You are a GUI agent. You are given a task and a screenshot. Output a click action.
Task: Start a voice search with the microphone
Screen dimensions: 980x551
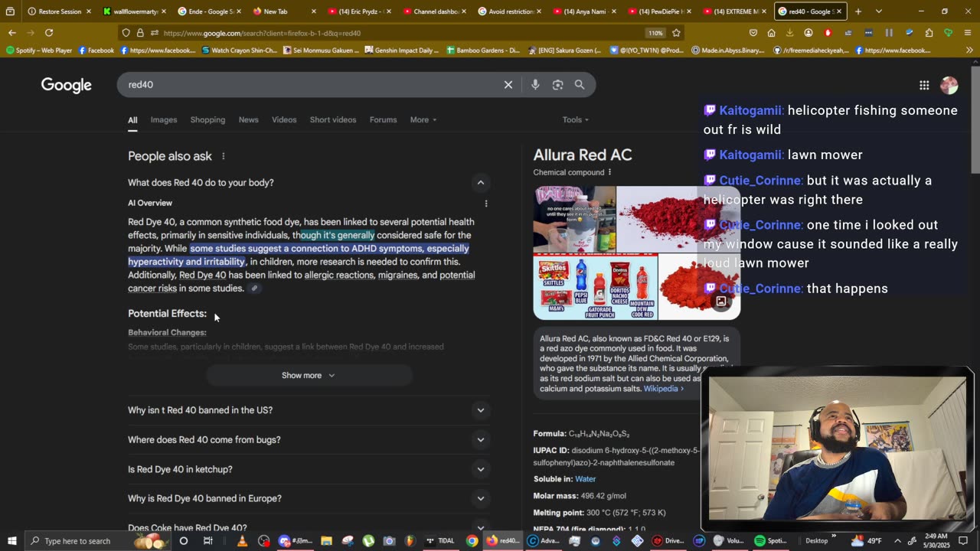click(535, 85)
